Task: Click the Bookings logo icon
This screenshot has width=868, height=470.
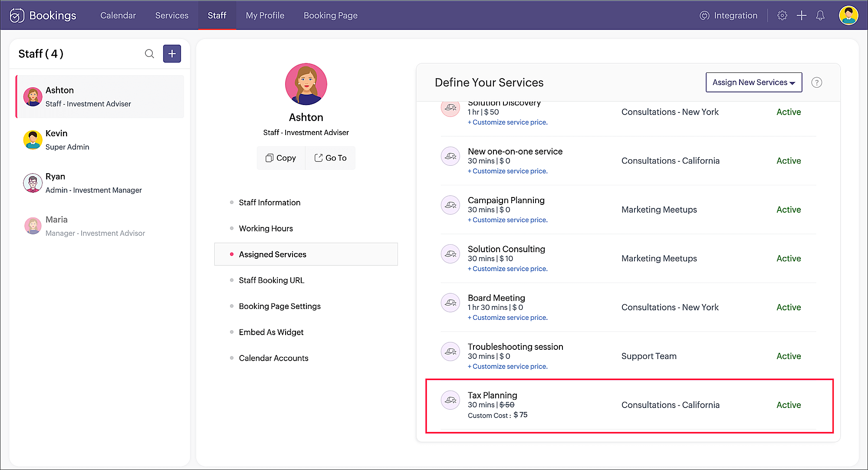Action: 16,16
